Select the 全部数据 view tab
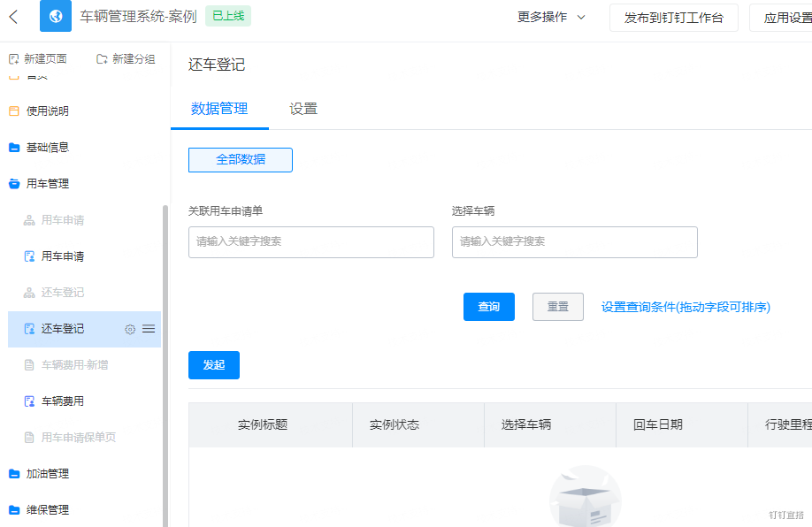 pyautogui.click(x=241, y=159)
